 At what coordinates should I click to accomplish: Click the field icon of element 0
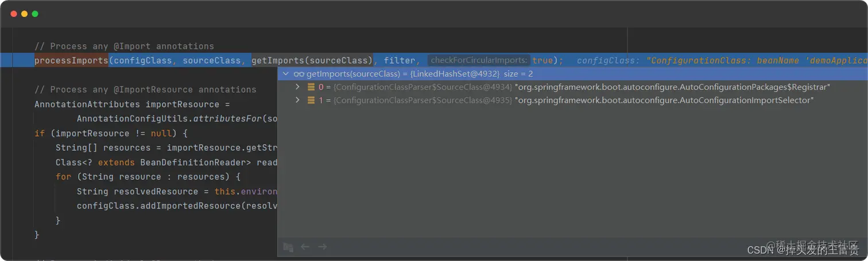(311, 87)
